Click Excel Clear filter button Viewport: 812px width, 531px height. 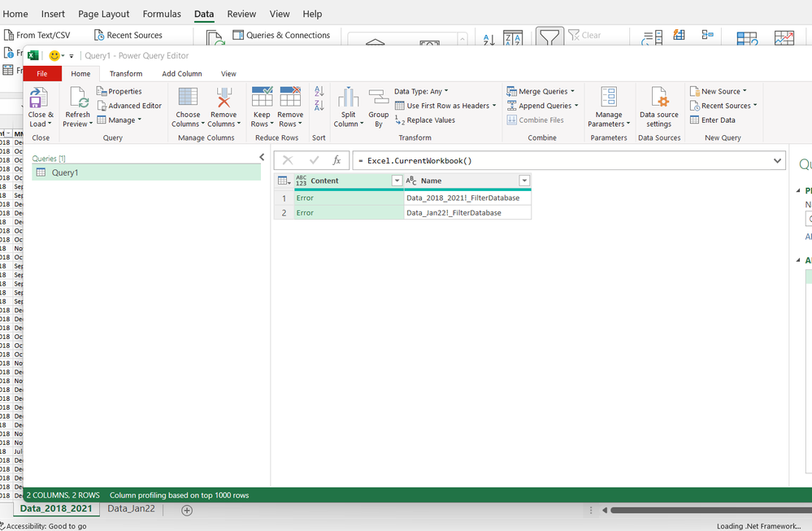point(584,35)
